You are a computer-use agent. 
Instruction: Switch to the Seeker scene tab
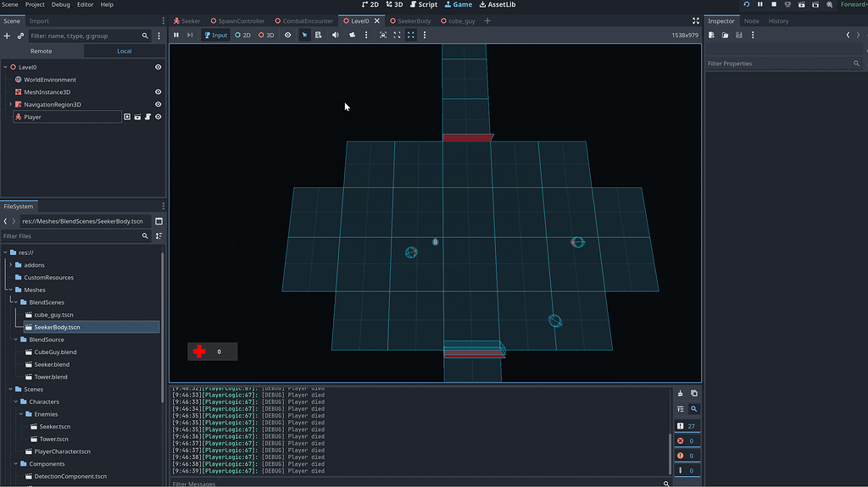pos(187,21)
